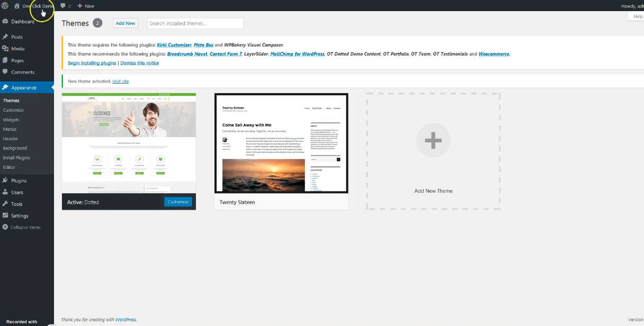Click the Settings sliders icon
Image resolution: width=644 pixels, height=326 pixels.
coord(5,215)
